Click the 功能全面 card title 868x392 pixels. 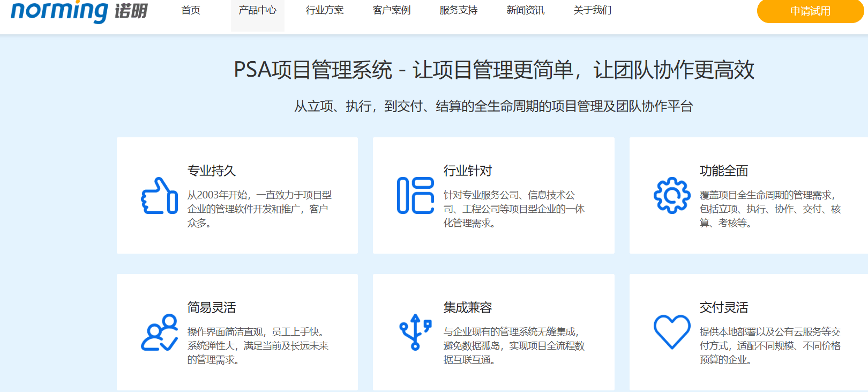tap(724, 171)
